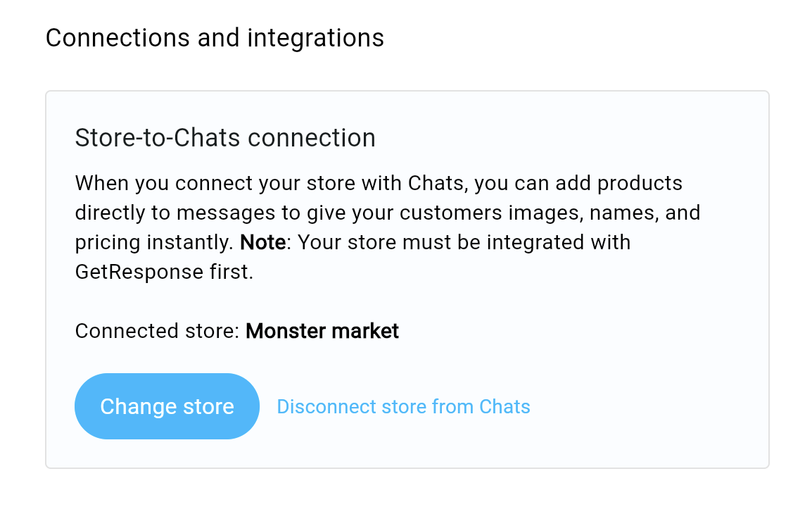This screenshot has width=812, height=514.
Task: Click the Store-to-Chats connection title
Action: pos(225,138)
